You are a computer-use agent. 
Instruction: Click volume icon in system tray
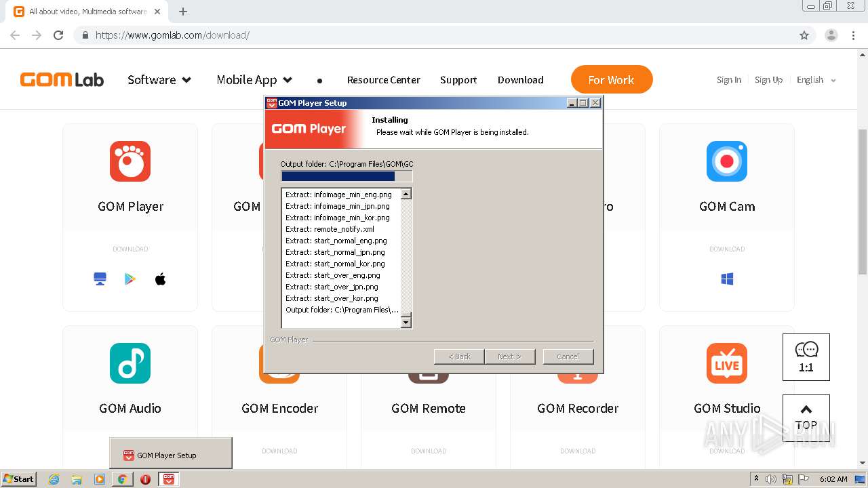click(771, 479)
